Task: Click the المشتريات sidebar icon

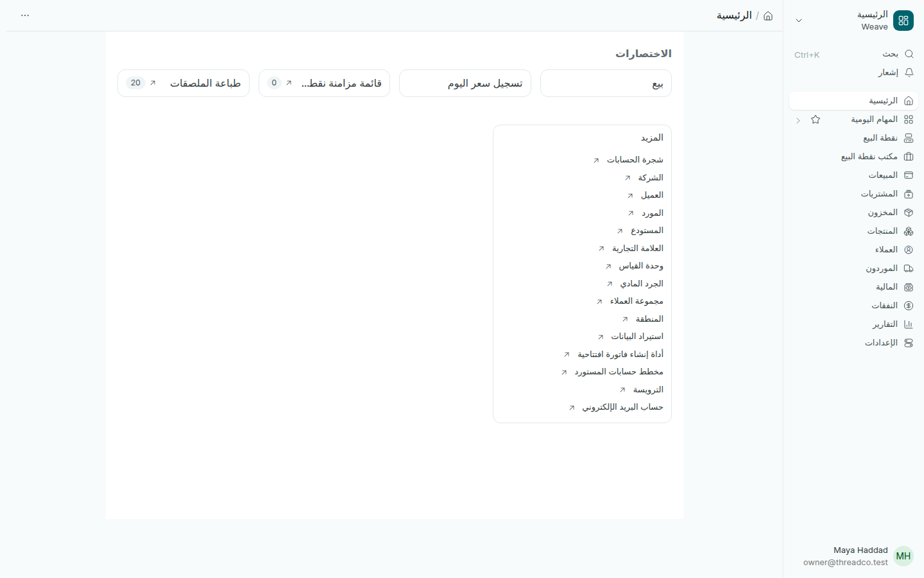Action: click(x=909, y=194)
